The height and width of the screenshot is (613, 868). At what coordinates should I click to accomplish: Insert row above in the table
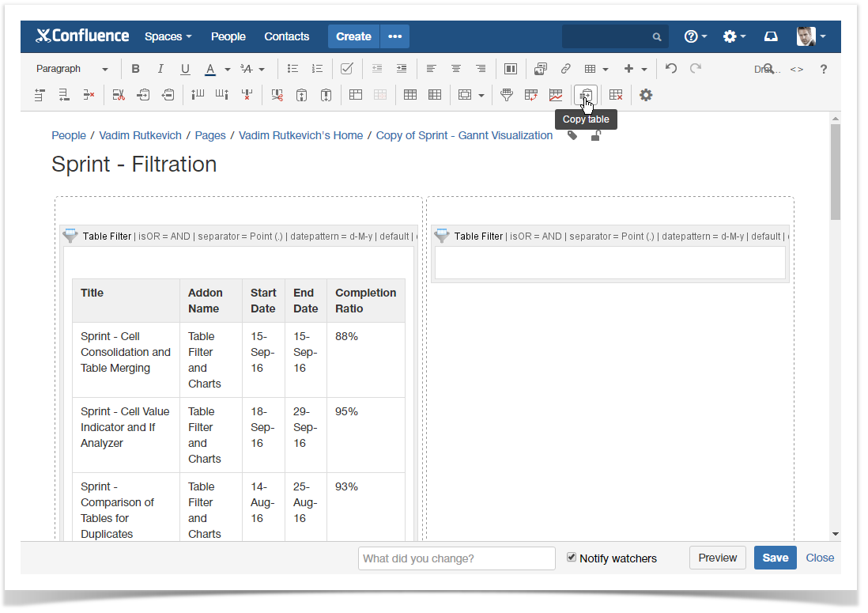40,95
